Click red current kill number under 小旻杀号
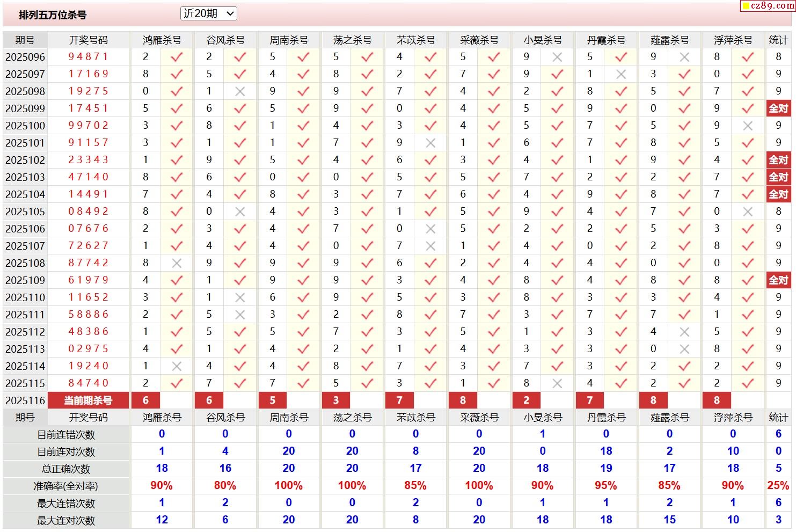The height and width of the screenshot is (532, 796). click(526, 400)
